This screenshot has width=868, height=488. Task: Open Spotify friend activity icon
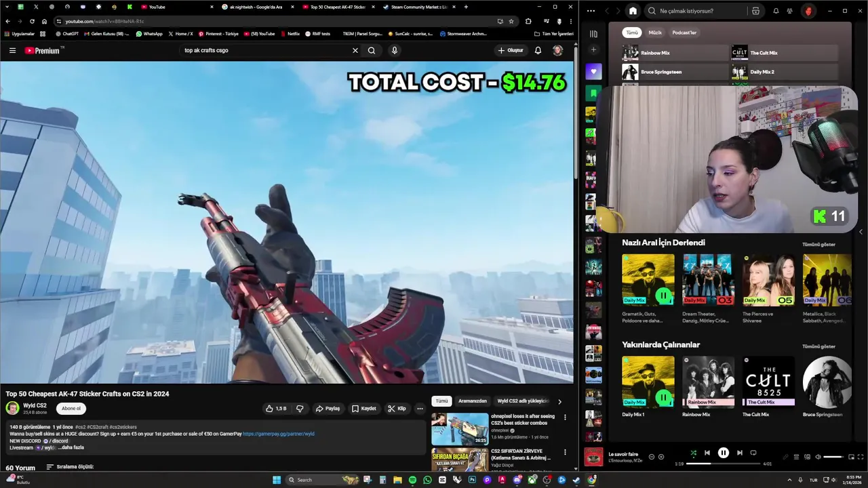789,11
